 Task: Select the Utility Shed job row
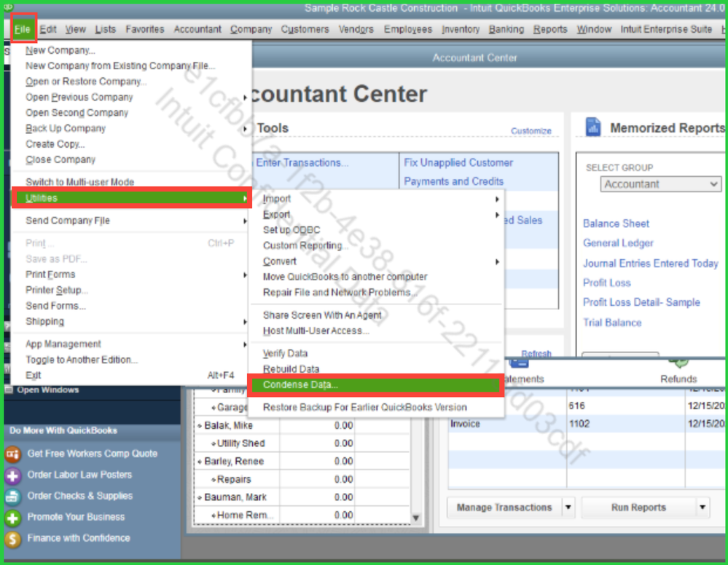pyautogui.click(x=302, y=443)
